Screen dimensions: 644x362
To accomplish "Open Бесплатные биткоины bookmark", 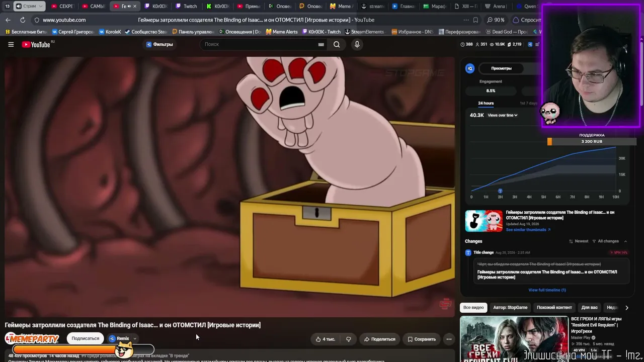I will click(26, 32).
